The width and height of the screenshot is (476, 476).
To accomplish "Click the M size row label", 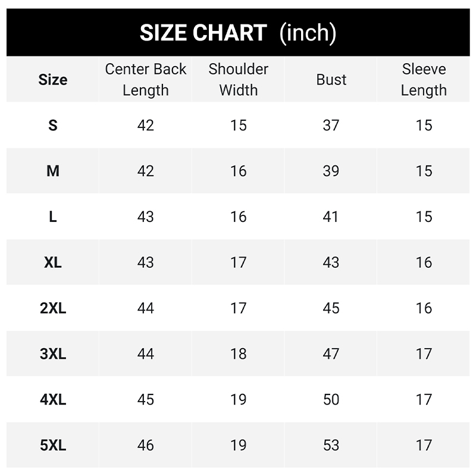I will coord(53,171).
